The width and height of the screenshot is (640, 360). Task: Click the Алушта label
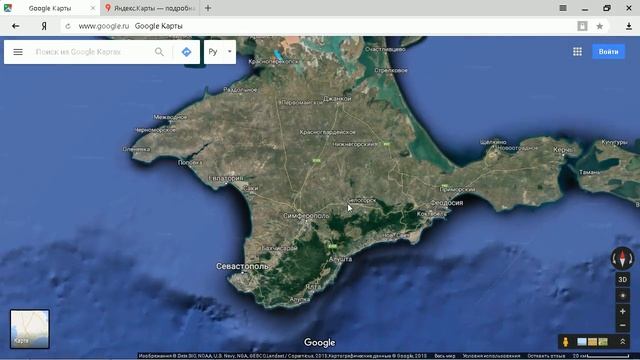pyautogui.click(x=340, y=259)
